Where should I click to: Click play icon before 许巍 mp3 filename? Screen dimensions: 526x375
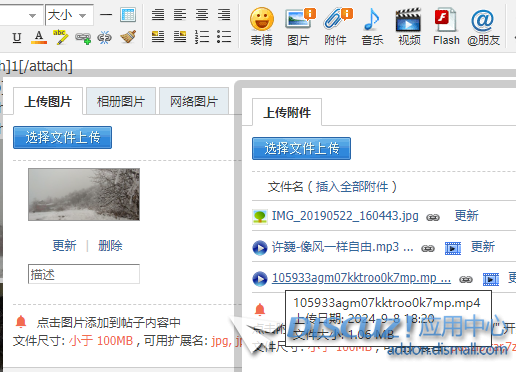click(260, 248)
